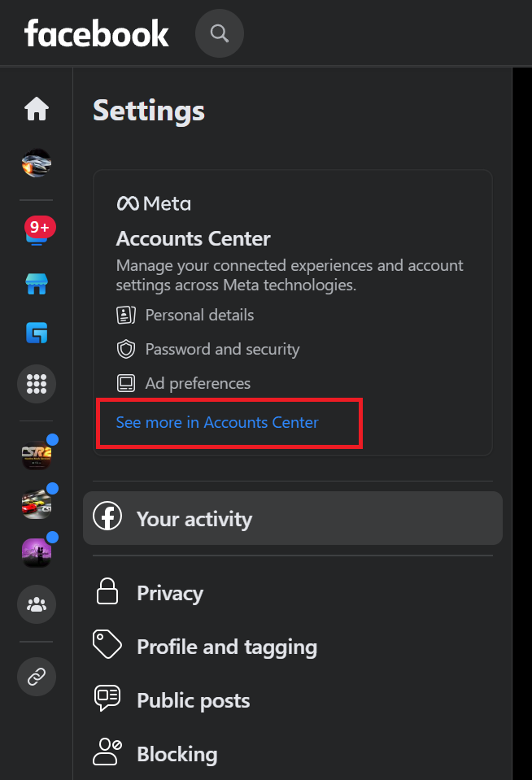The width and height of the screenshot is (532, 780).
Task: Open the sidebar item with the 9+ badge
Action: click(x=39, y=231)
